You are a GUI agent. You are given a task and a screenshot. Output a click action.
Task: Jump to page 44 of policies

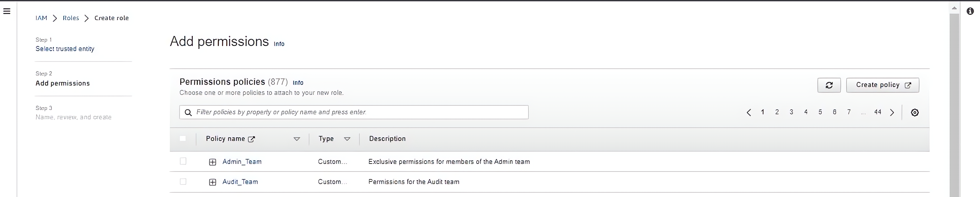(x=877, y=112)
